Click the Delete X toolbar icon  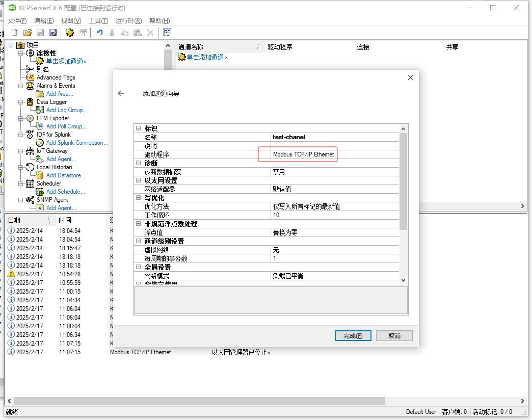150,33
